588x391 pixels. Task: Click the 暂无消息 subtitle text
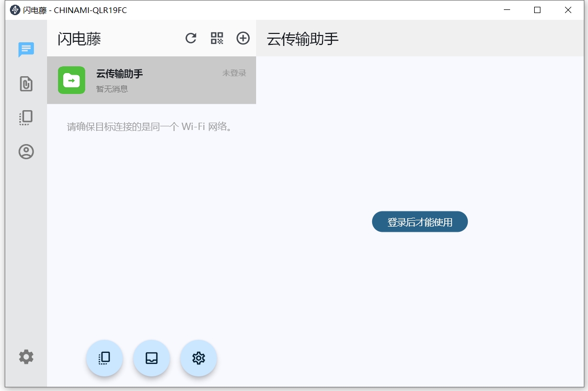point(112,89)
